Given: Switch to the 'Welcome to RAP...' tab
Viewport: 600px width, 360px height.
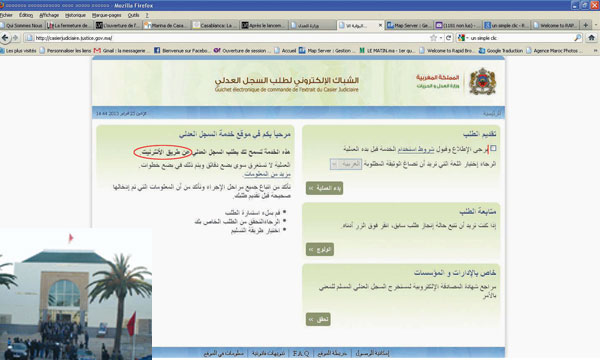Looking at the screenshot, I should 555,25.
